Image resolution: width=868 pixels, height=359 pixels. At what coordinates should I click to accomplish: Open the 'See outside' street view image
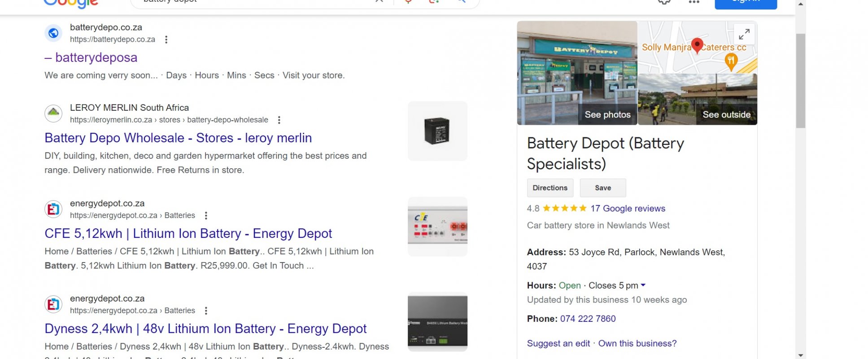point(698,100)
